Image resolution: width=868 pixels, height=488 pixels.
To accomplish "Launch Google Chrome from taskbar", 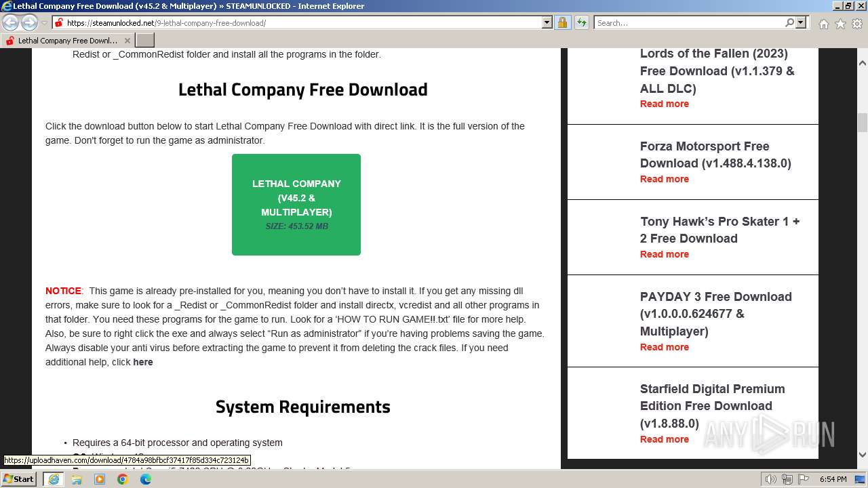I will pyautogui.click(x=123, y=479).
